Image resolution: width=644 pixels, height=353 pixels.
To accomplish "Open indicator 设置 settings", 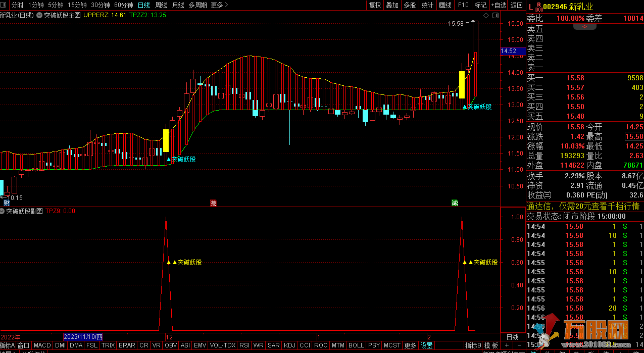I will 427,345.
